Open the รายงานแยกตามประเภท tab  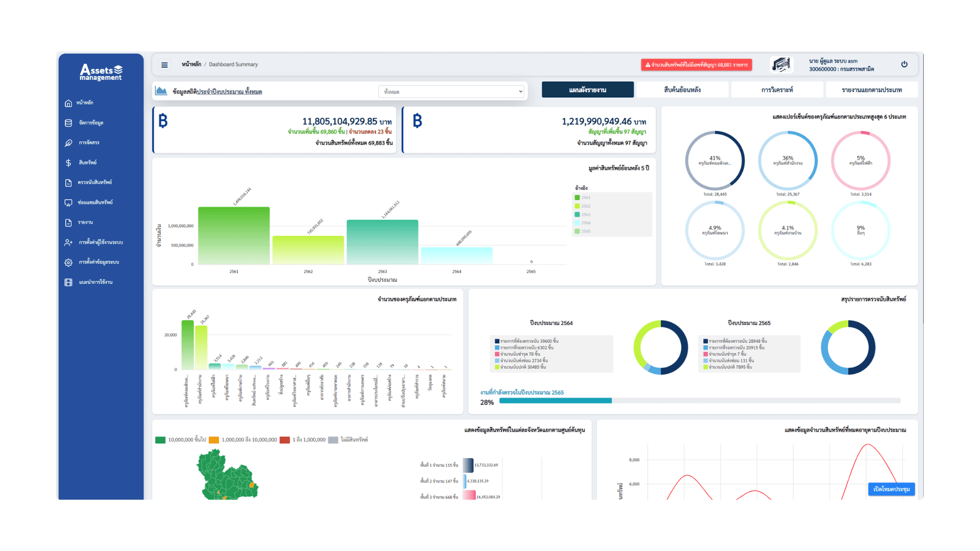coord(871,89)
